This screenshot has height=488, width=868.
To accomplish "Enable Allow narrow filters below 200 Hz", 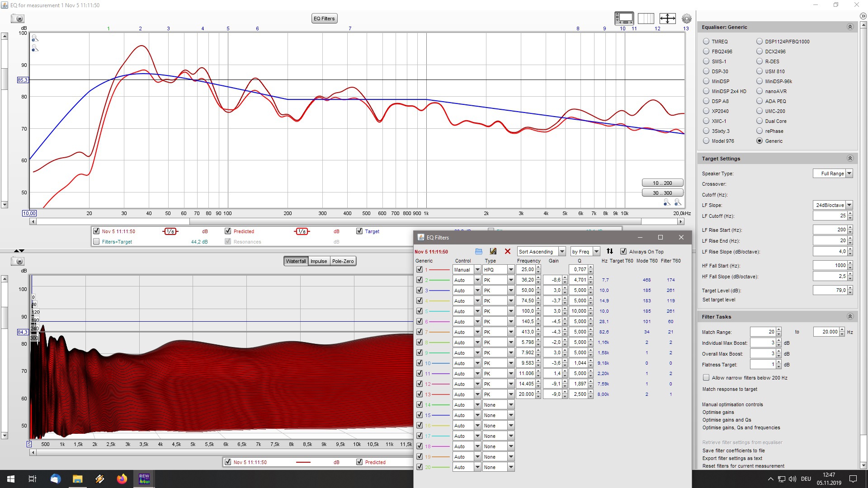I will (706, 378).
